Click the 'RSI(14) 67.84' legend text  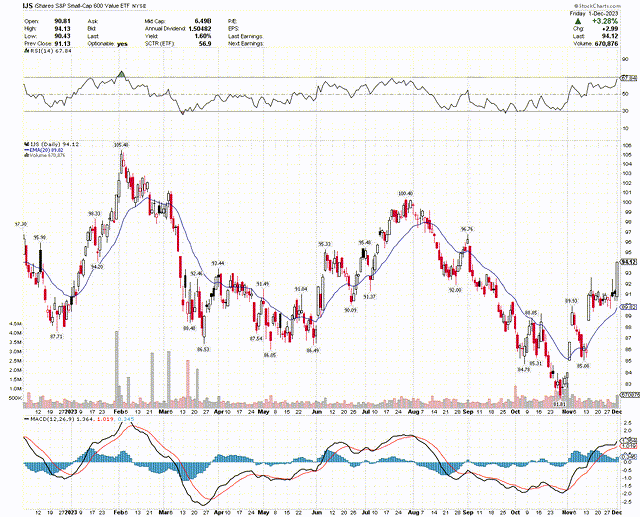50,51
